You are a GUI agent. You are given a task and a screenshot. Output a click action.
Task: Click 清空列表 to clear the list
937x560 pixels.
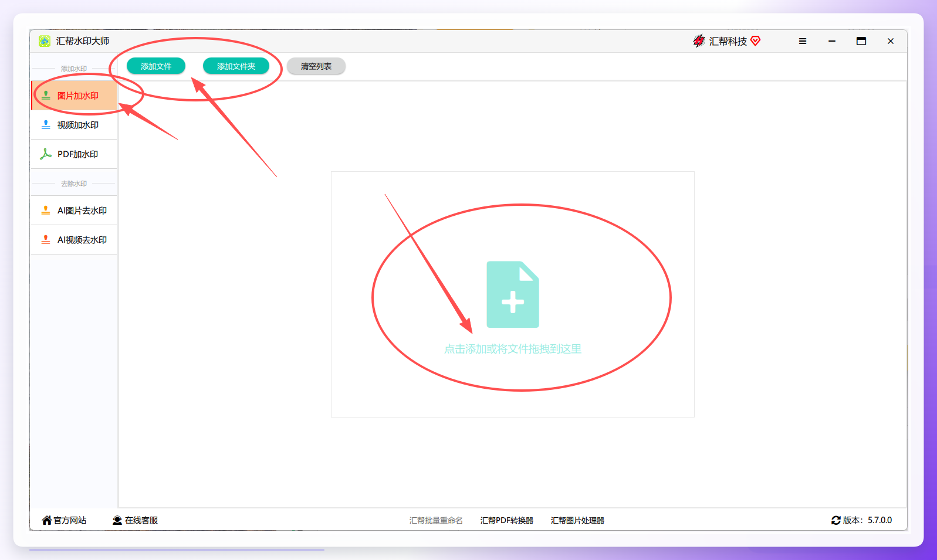[x=316, y=66]
